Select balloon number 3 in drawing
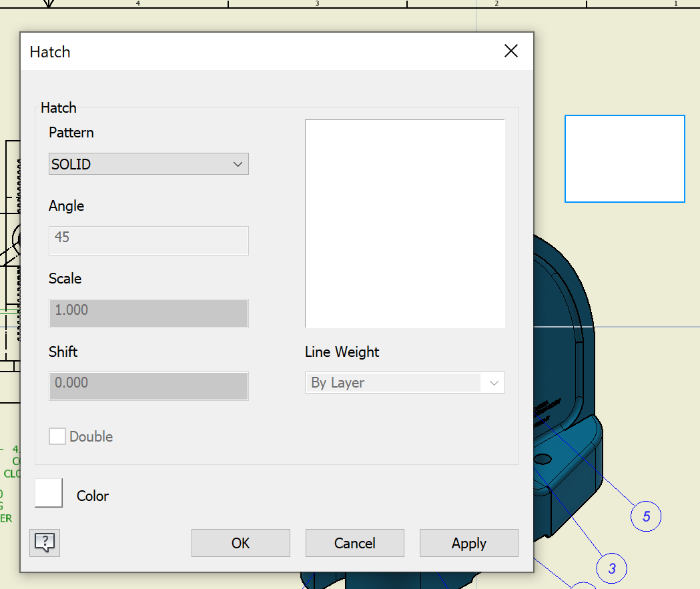Image resolution: width=700 pixels, height=589 pixels. coord(612,568)
